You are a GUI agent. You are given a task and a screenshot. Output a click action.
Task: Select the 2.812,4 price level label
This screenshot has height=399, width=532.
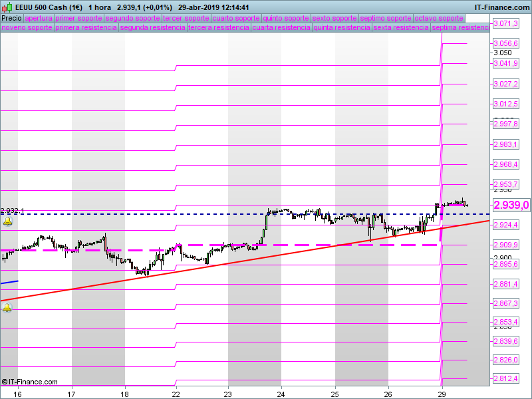[x=505, y=378]
